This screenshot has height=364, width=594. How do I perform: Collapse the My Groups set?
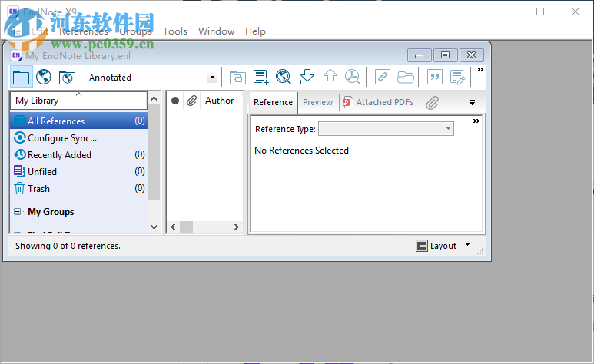[18, 211]
